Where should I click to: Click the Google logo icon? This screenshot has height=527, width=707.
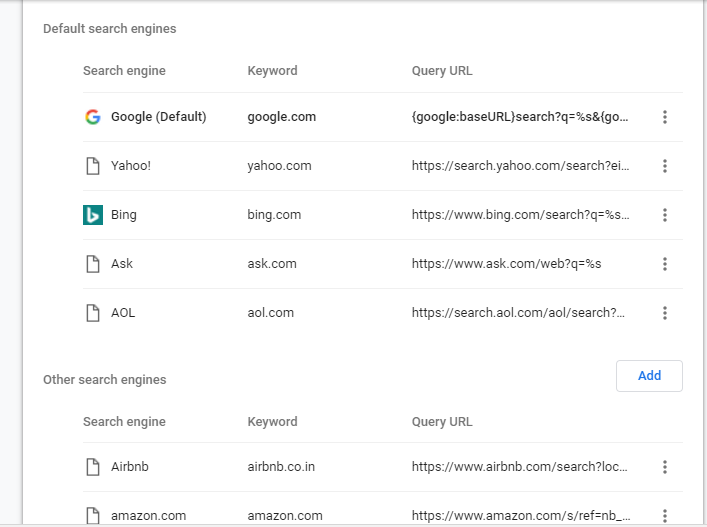tap(93, 117)
